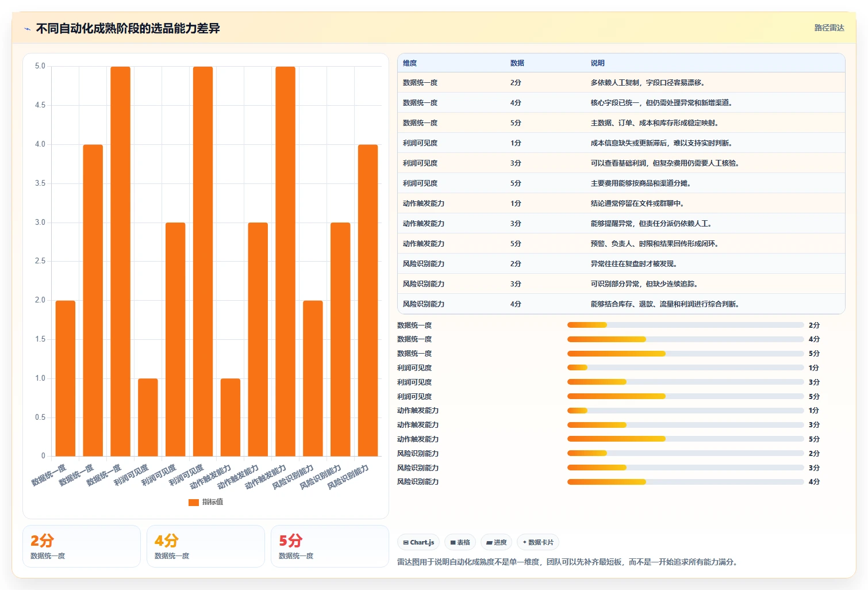Click the 风险识别能力 2分 progress bar

tap(685, 453)
